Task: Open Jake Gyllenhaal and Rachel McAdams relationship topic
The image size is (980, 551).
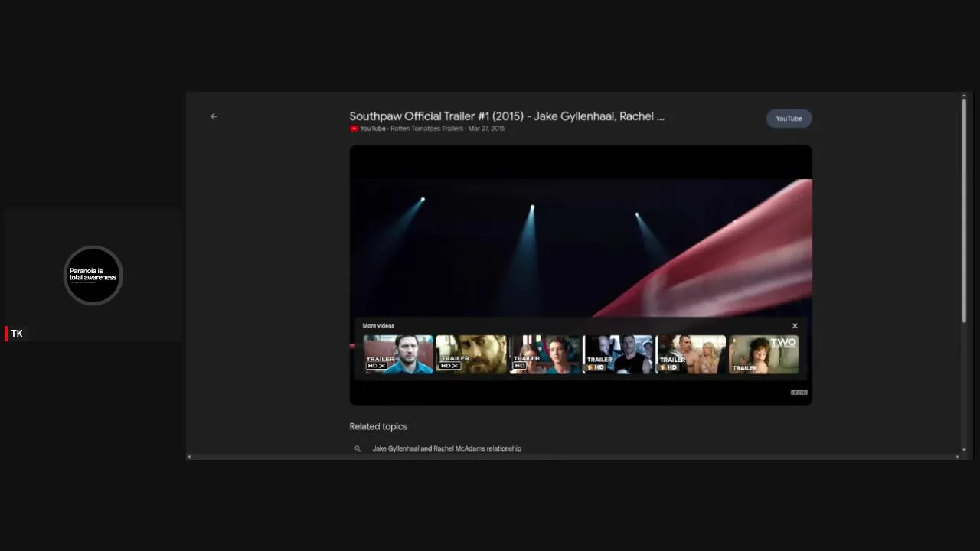Action: pyautogui.click(x=446, y=448)
